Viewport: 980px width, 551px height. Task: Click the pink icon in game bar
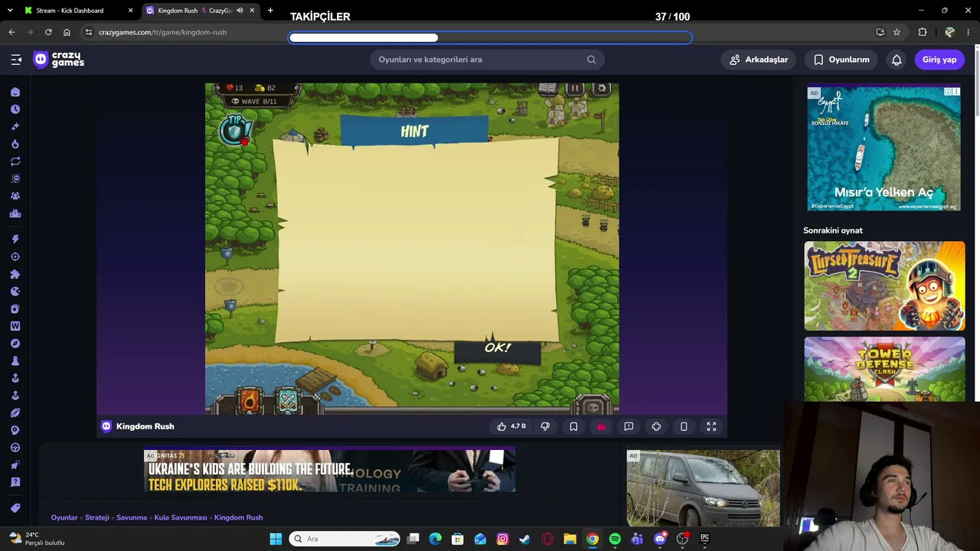[x=601, y=426]
